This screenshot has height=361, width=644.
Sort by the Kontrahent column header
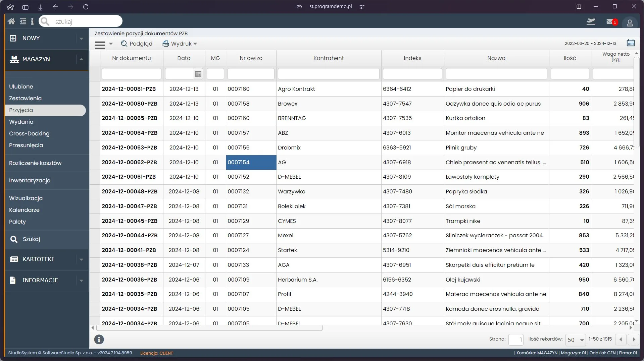(329, 58)
